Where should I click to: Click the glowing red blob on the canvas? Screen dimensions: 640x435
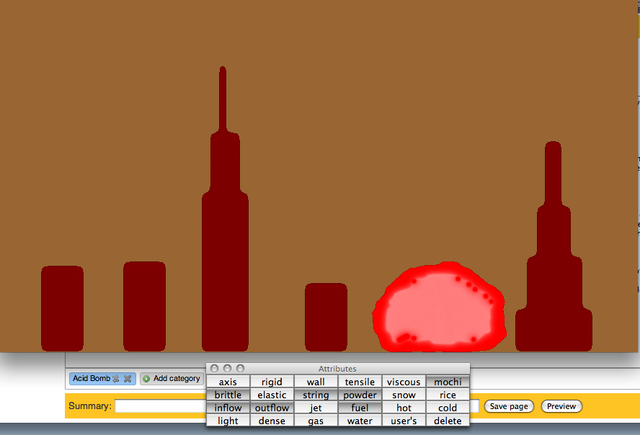[x=440, y=307]
